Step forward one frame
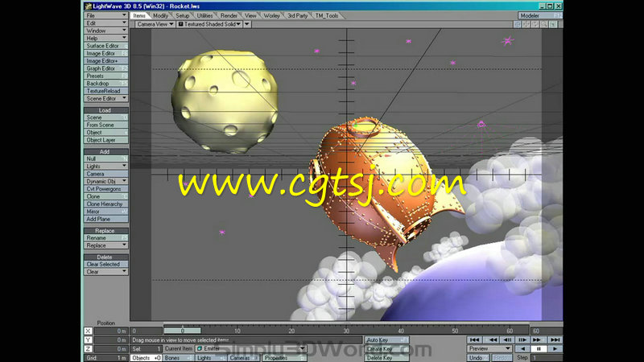 coord(522,339)
